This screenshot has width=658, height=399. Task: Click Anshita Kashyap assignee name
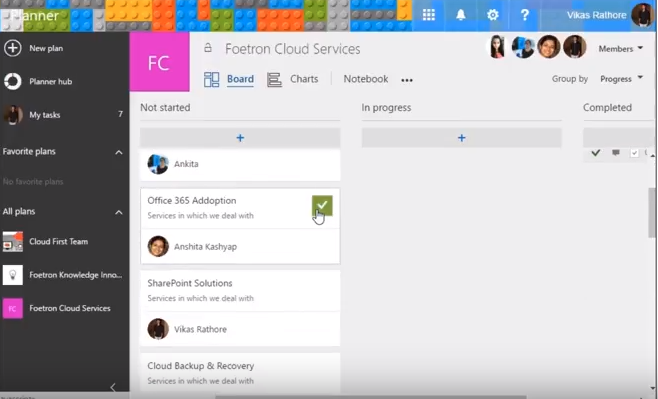tap(206, 247)
